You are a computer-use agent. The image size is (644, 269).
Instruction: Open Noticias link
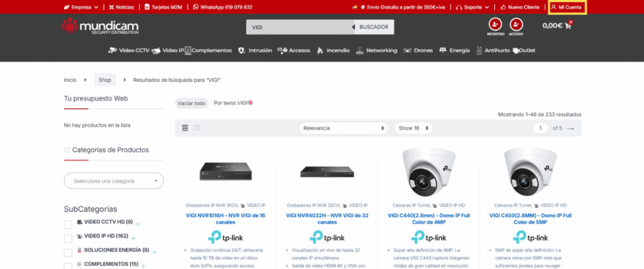click(x=121, y=7)
